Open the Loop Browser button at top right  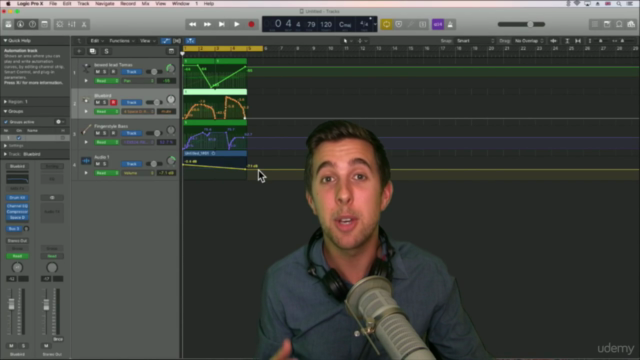tap(619, 24)
